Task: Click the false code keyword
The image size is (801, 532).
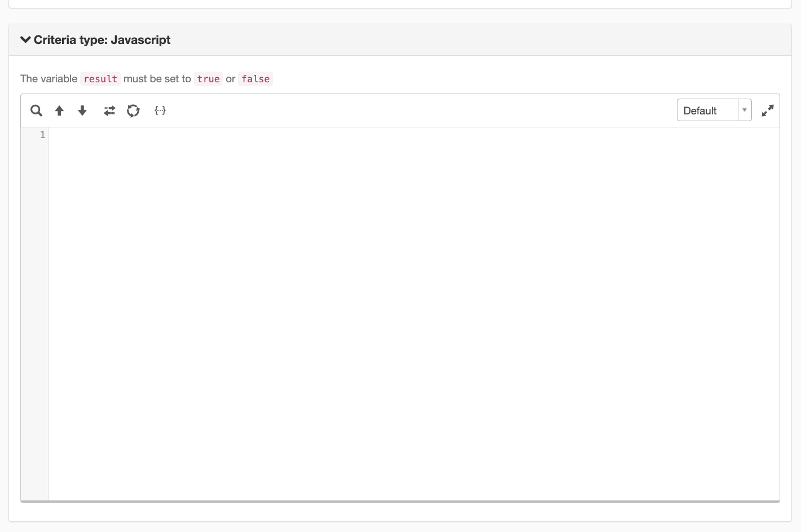Action: (x=256, y=79)
